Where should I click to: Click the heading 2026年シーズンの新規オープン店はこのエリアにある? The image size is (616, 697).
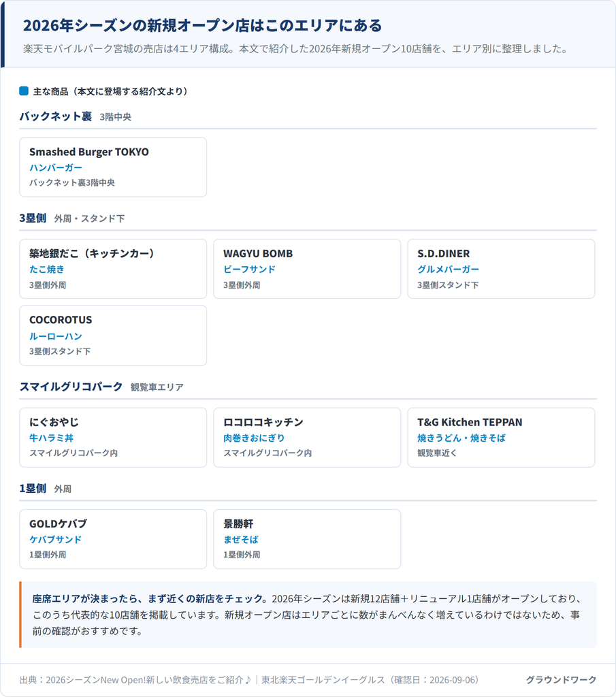pos(203,26)
